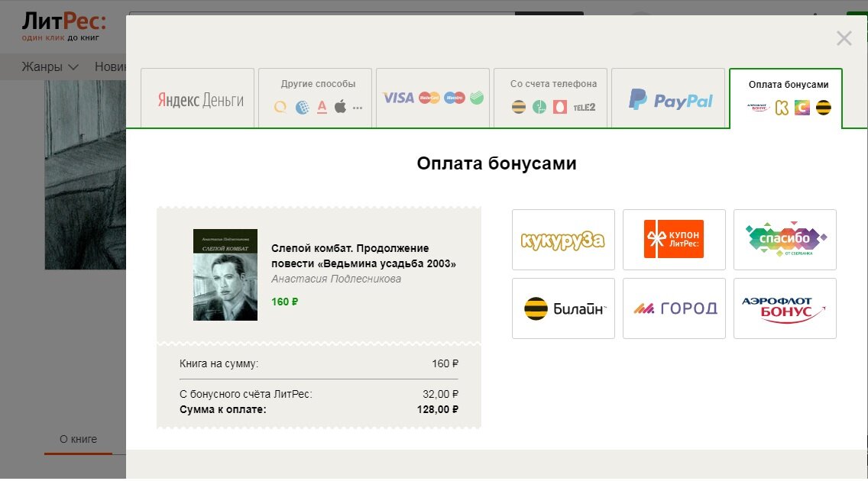Switch to the PayPal payment tab
868x481 pixels.
[x=668, y=98]
